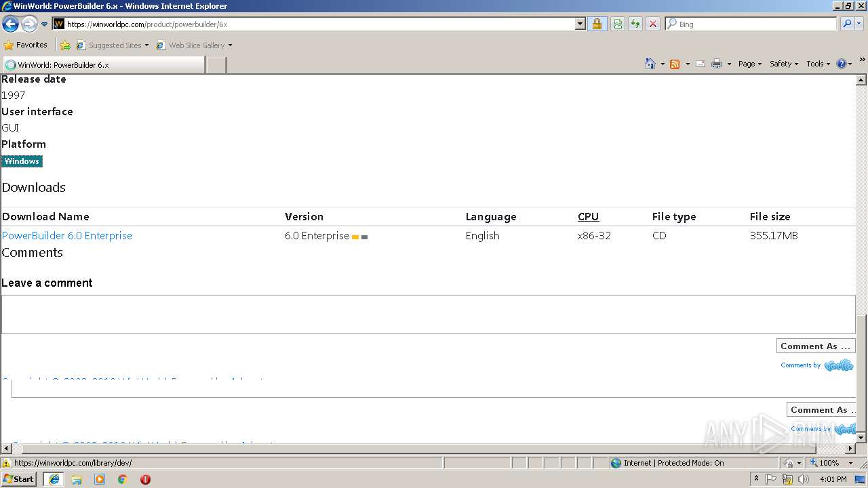
Task: Open the recent pages dropdown arrow
Action: (x=45, y=24)
